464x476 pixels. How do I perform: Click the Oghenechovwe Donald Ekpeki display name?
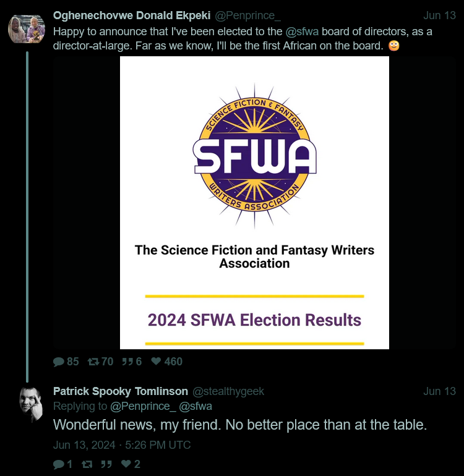(x=132, y=15)
